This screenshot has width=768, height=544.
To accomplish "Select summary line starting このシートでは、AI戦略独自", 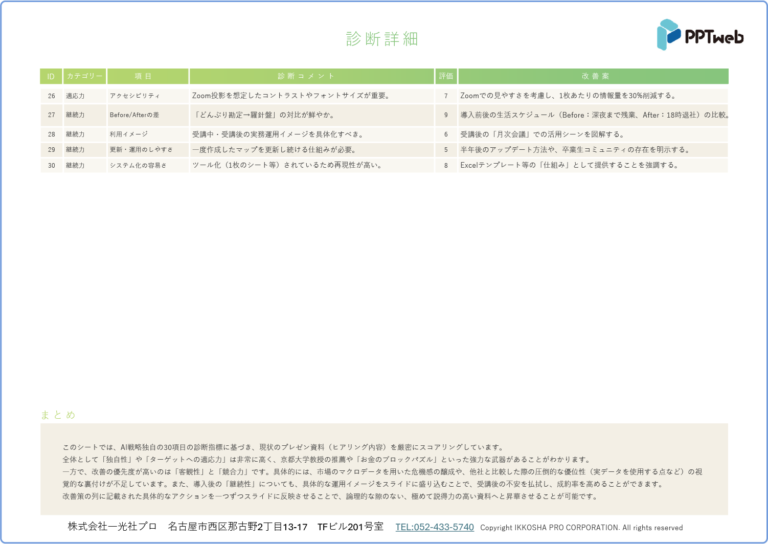I will (283, 447).
